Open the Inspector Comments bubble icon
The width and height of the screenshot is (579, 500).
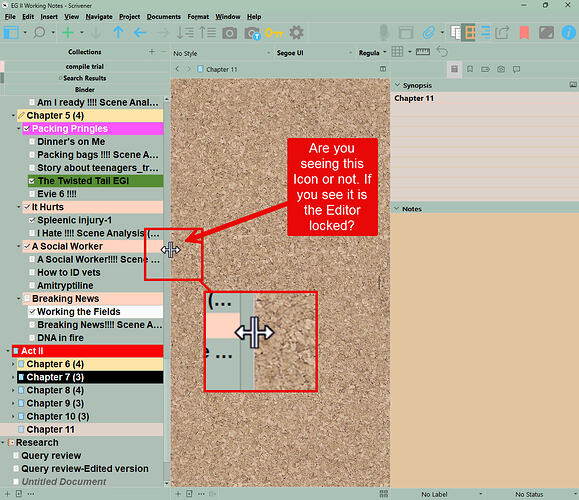tap(516, 69)
